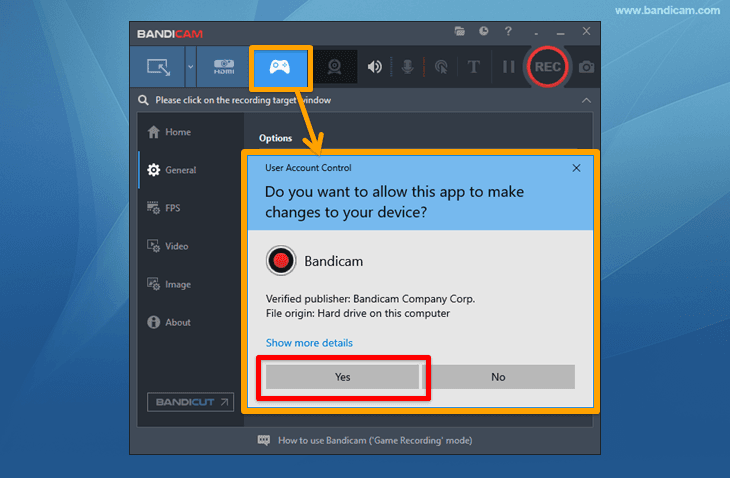Toggle webcam overlay icon
This screenshot has height=478, width=730.
coord(335,67)
